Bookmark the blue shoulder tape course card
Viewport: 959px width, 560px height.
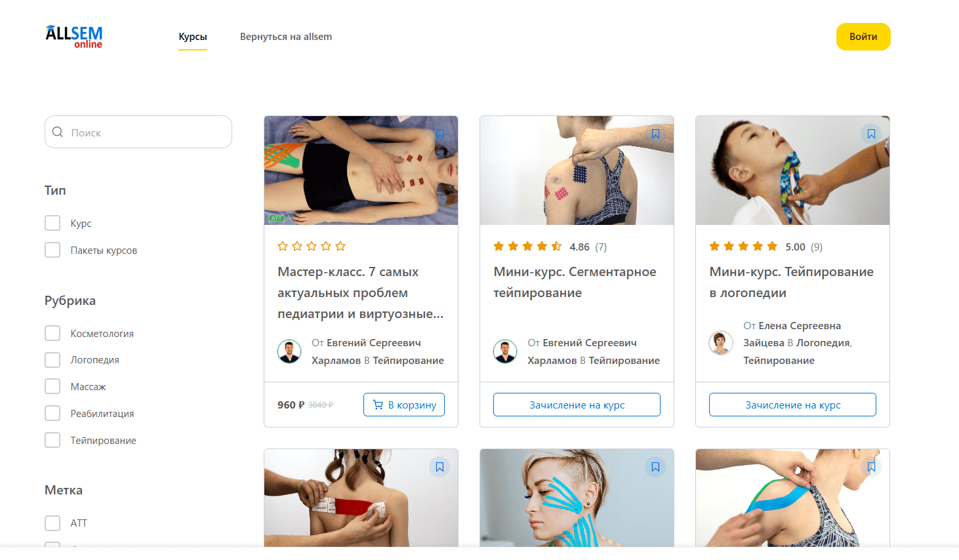coord(871,467)
